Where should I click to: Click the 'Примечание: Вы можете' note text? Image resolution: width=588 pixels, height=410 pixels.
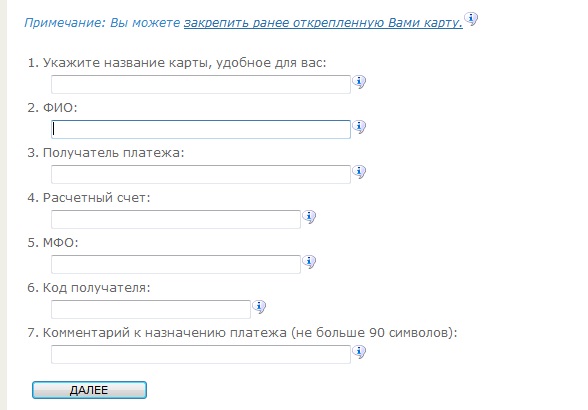coord(102,23)
